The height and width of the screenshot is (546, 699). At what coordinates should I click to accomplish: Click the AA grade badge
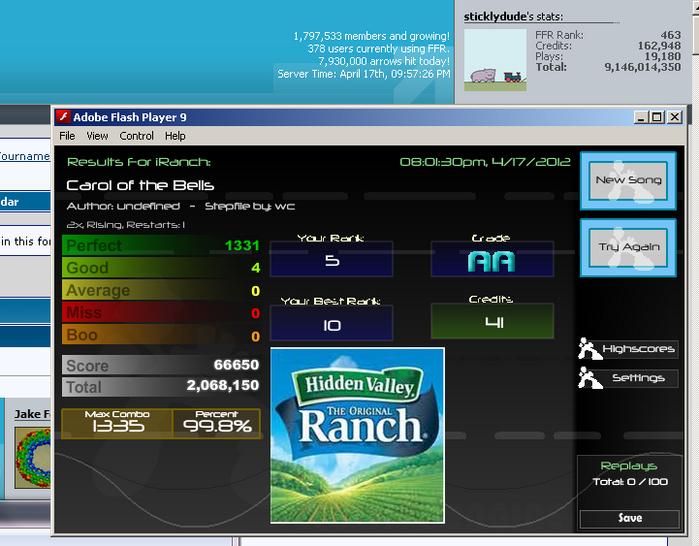coord(492,260)
